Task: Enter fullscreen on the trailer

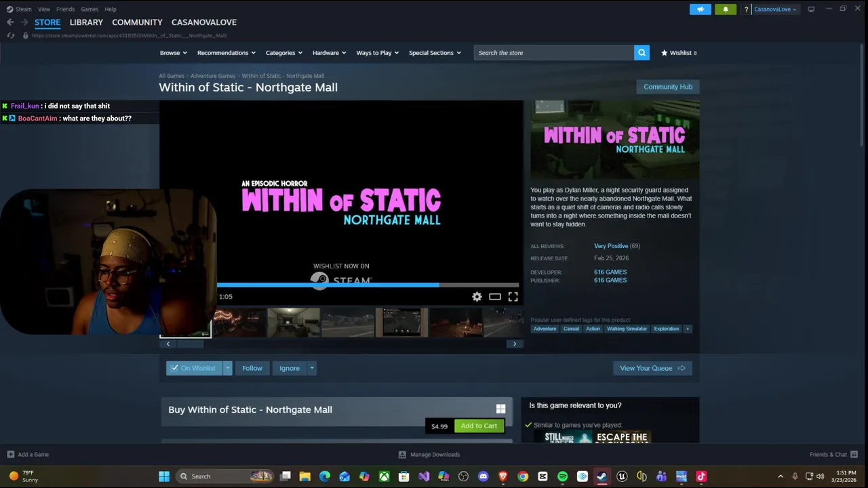Action: click(513, 297)
